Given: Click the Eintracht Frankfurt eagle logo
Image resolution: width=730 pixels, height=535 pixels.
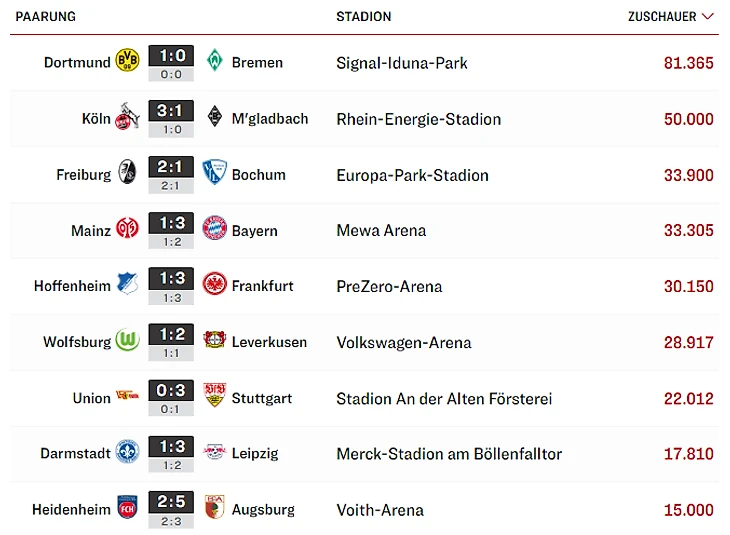Looking at the screenshot, I should pos(214,286).
